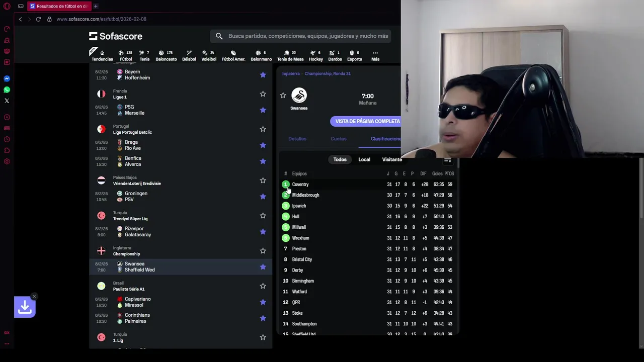Click the Sofascore logo
644x362 pixels.
(116, 36)
